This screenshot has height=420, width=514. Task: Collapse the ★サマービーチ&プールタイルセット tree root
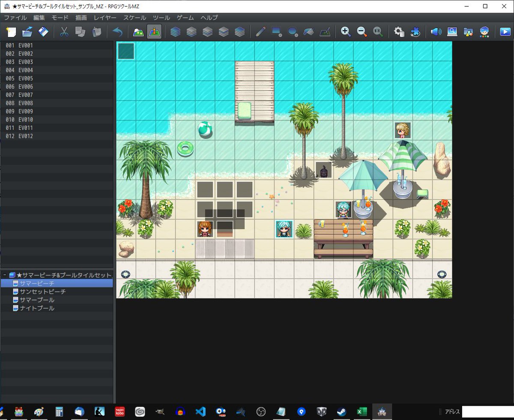click(x=5, y=275)
